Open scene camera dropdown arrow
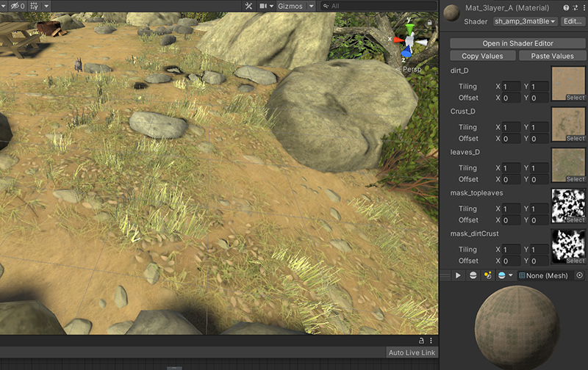The width and height of the screenshot is (588, 370). (271, 6)
